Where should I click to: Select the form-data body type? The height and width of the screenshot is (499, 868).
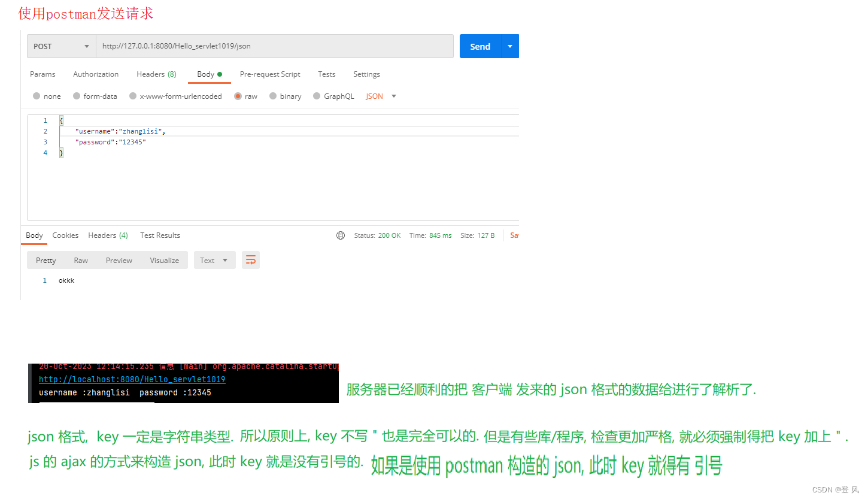(95, 96)
